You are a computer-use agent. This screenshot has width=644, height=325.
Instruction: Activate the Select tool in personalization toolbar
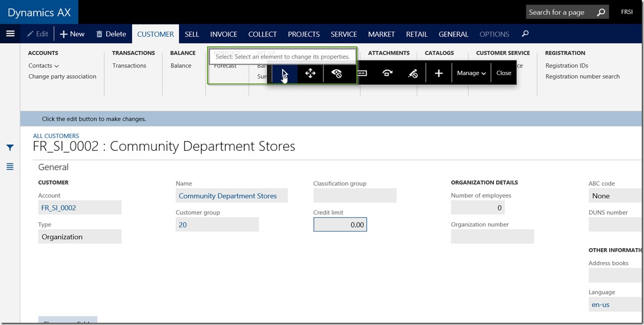click(x=284, y=74)
